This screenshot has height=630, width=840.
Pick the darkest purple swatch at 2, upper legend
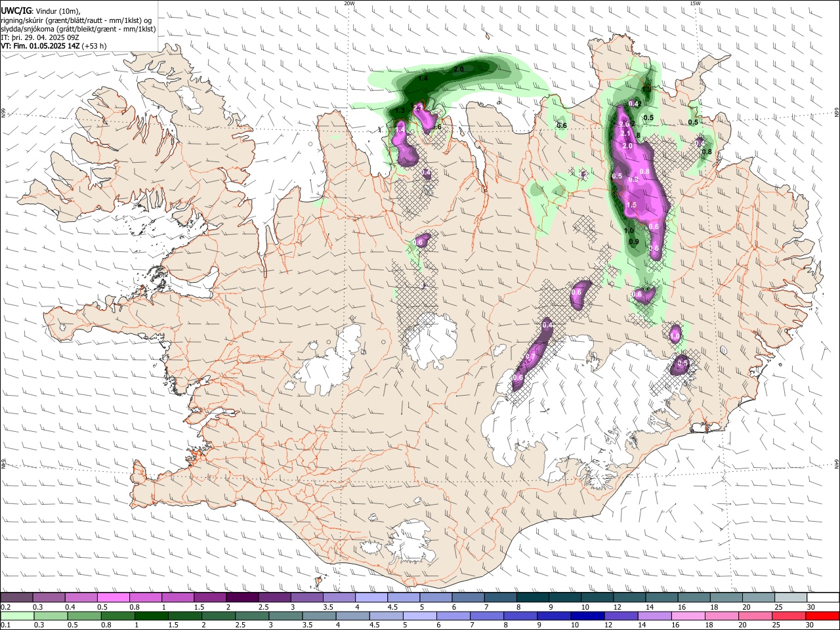pyautogui.click(x=242, y=597)
